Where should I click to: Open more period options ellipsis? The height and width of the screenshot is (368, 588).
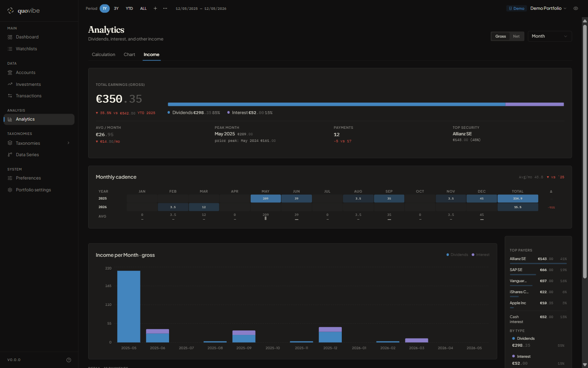(x=165, y=8)
